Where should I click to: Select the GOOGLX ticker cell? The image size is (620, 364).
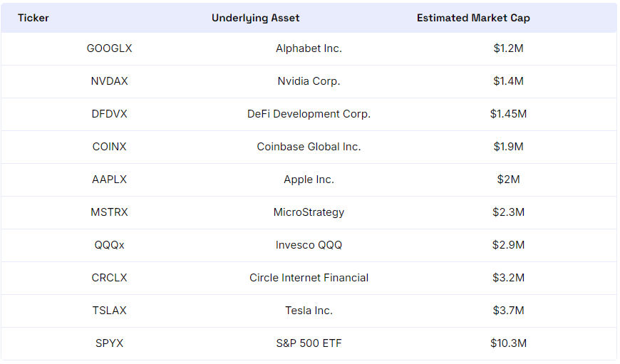click(x=109, y=48)
